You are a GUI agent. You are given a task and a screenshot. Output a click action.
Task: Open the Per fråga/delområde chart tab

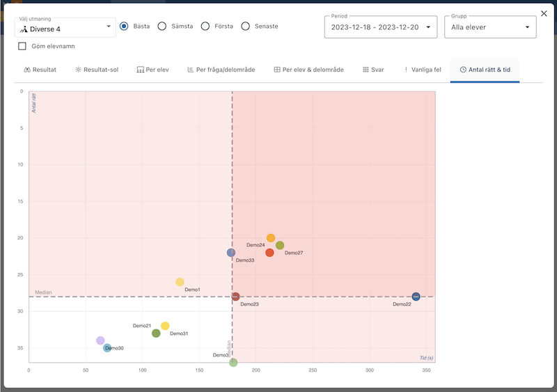pyautogui.click(x=221, y=70)
